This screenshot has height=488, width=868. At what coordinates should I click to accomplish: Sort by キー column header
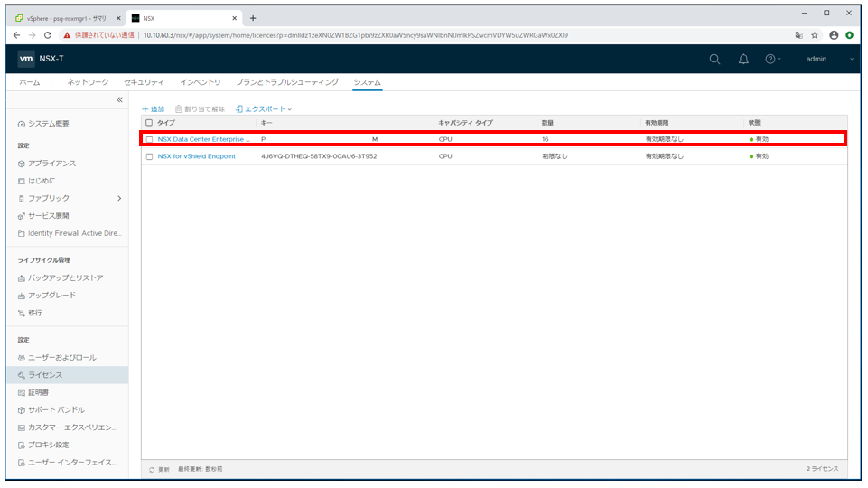pos(266,122)
